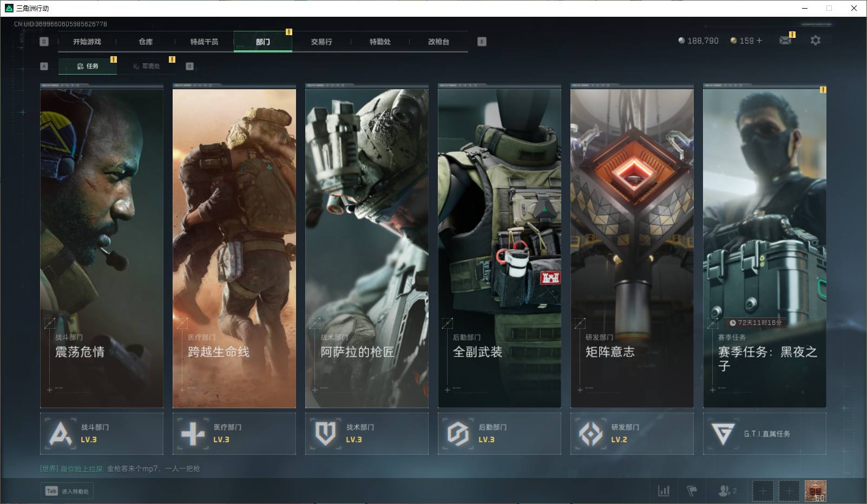Select the 部门 tab
The image size is (867, 504).
263,42
